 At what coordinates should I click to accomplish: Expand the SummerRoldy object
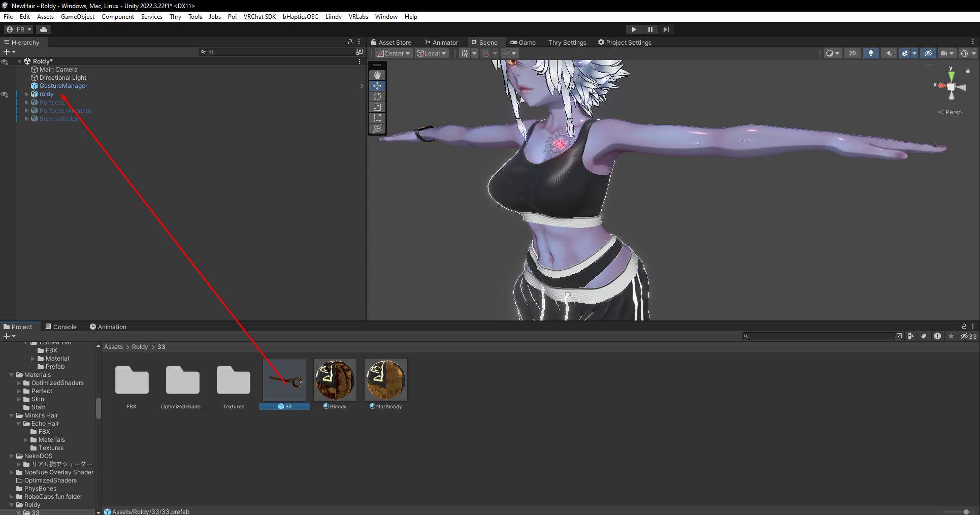point(27,119)
